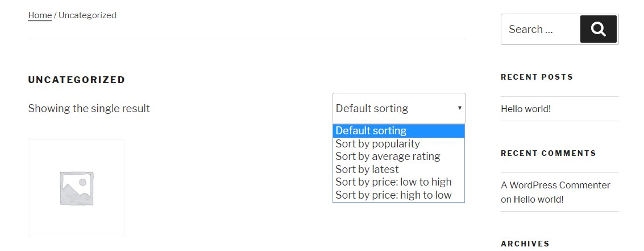Open Hello world! under Recent Posts
Screen dimensions: 644x251
pyautogui.click(x=526, y=109)
